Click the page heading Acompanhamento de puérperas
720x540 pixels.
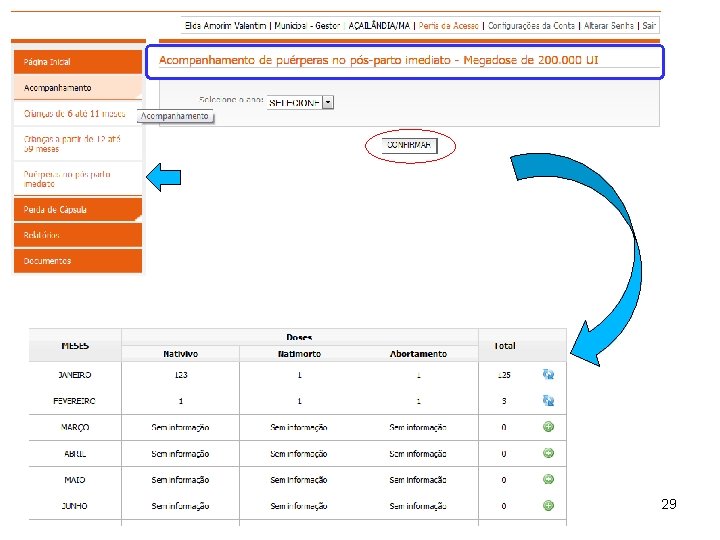pyautogui.click(x=378, y=60)
